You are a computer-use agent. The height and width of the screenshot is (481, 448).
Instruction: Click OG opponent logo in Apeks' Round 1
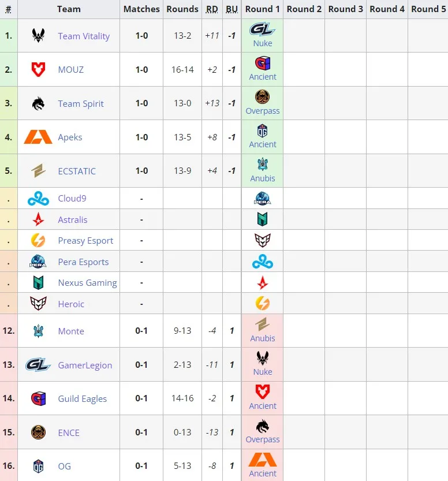click(263, 131)
